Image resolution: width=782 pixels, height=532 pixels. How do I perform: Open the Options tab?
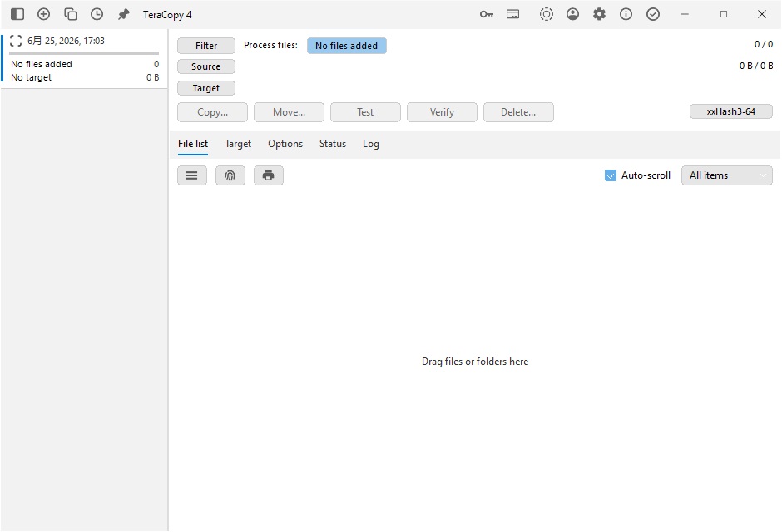[x=285, y=144]
